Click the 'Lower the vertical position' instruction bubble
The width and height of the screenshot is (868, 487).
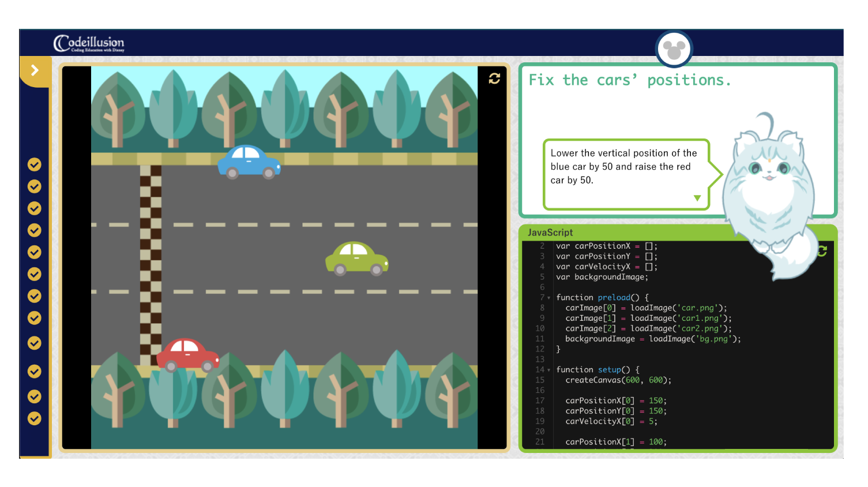pos(626,175)
